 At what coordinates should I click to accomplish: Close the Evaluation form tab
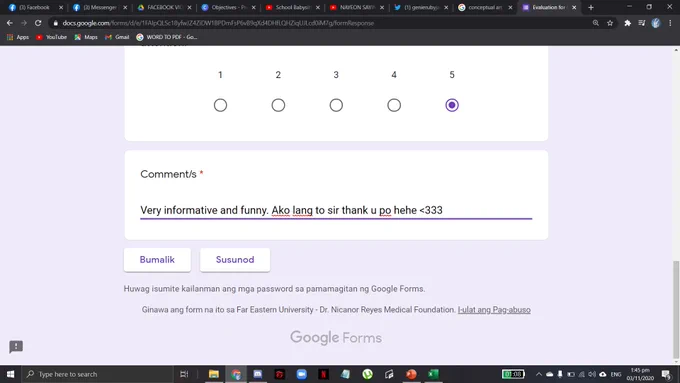point(574,7)
